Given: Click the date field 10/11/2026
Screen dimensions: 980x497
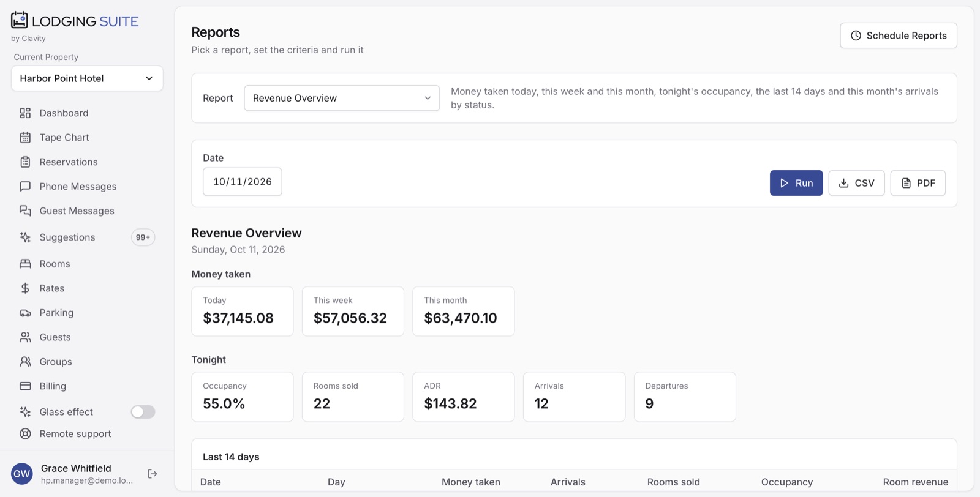Looking at the screenshot, I should [243, 182].
